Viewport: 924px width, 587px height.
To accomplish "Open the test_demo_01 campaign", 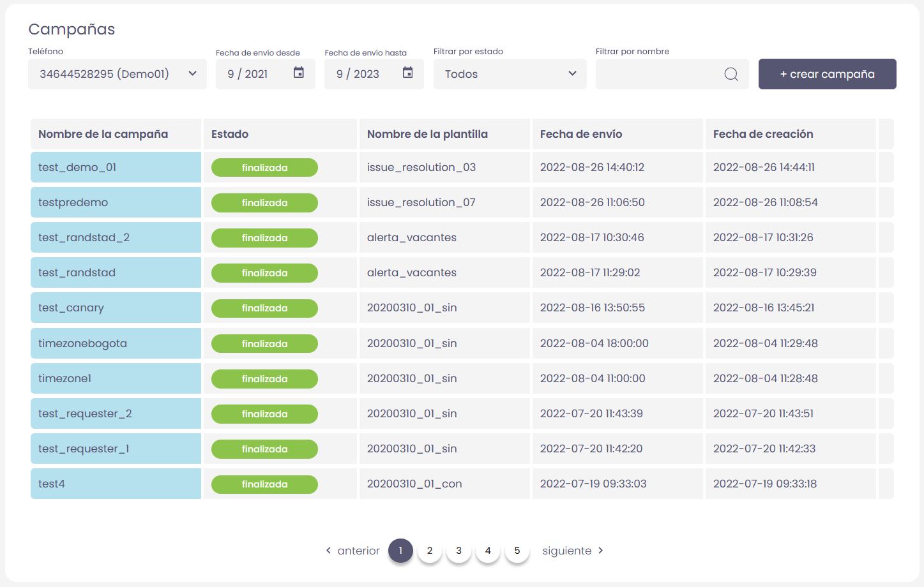I will [77, 167].
